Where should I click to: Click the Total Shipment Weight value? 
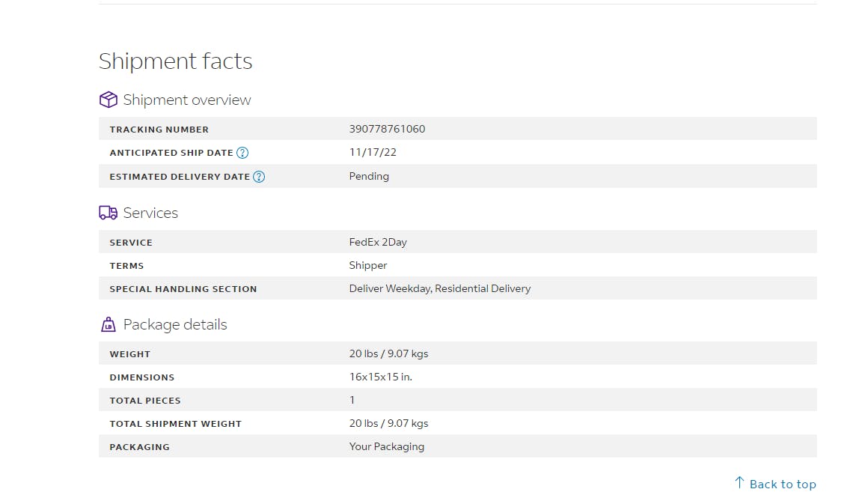[388, 423]
